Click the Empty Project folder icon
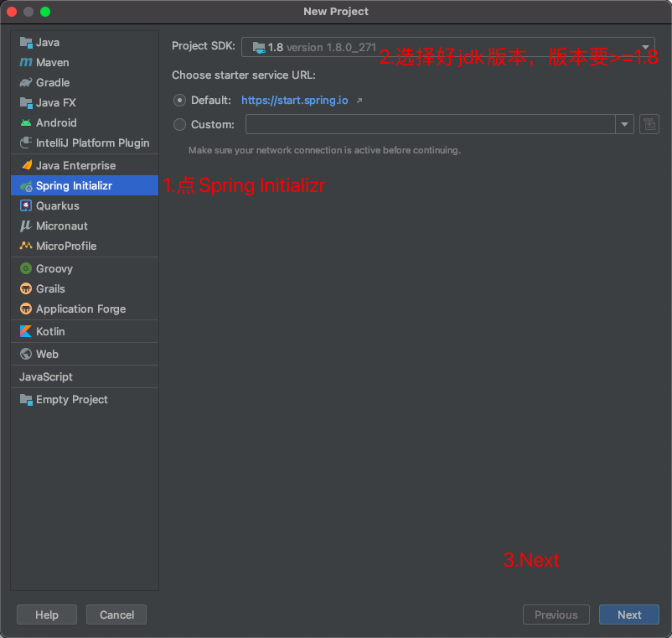This screenshot has height=638, width=672. [26, 400]
